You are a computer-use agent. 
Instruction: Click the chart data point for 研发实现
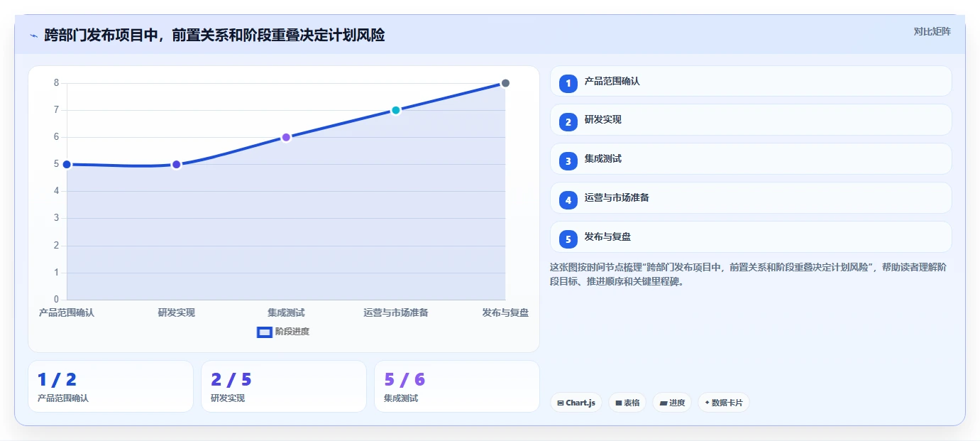pyautogui.click(x=177, y=165)
